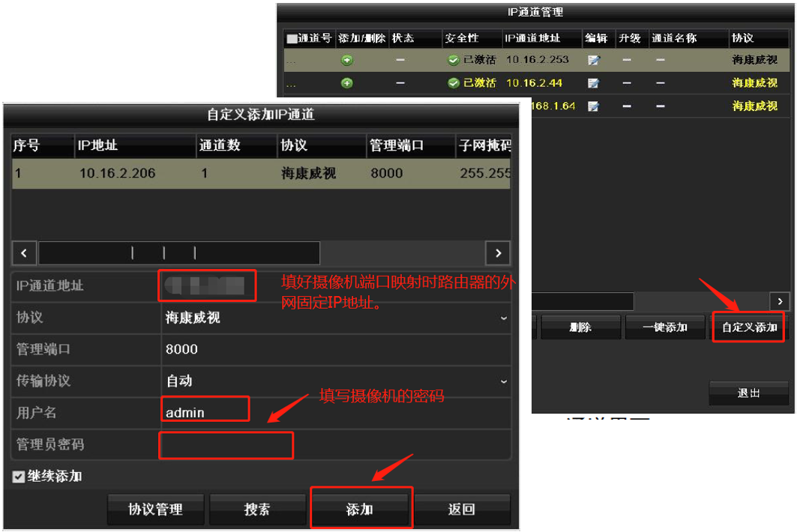Click activated status icon for 10.16.2.253
806x532 pixels.
coord(453,60)
